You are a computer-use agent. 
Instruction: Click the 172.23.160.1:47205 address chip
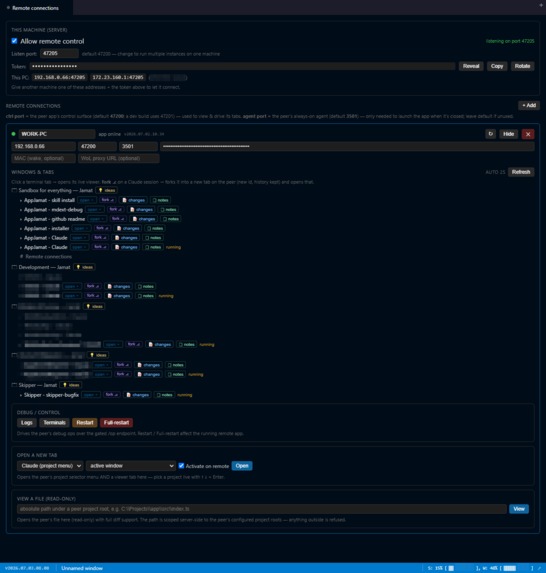(118, 77)
